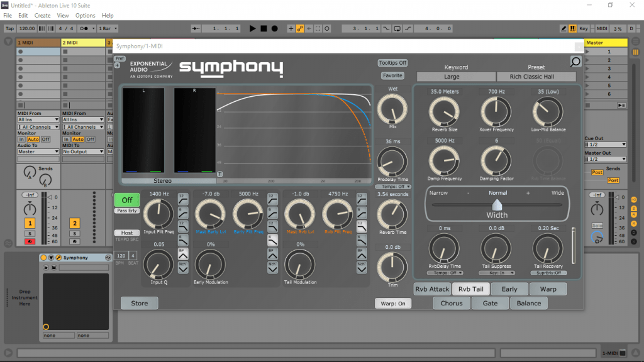This screenshot has width=644, height=362.
Task: Open track 1 Audio To Master dropdown
Action: (x=38, y=151)
